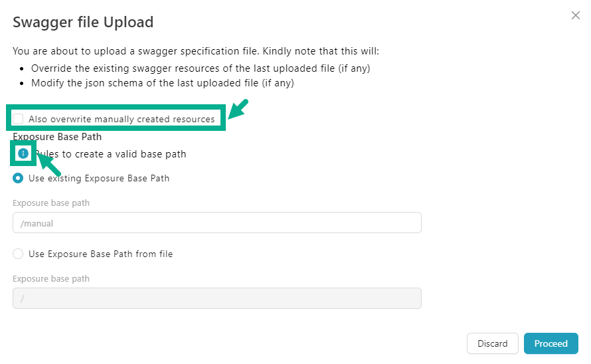The width and height of the screenshot is (591, 364).
Task: Click the Also overwrite manually created resources label text
Action: point(122,119)
